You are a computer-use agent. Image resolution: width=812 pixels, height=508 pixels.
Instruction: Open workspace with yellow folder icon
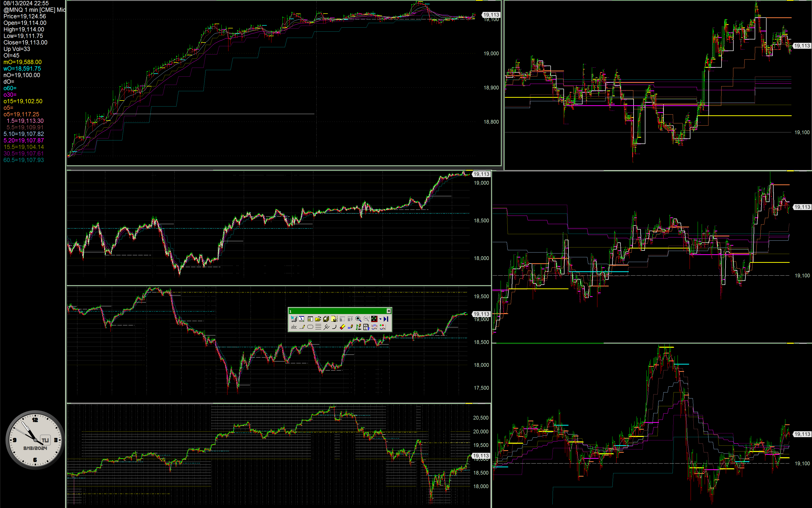click(x=318, y=319)
